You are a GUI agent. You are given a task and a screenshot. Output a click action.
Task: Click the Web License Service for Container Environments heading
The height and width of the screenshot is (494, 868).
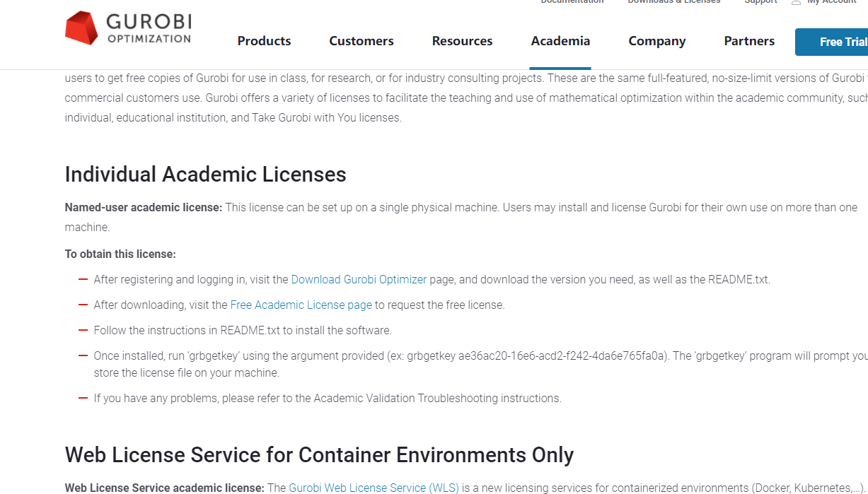[x=319, y=455]
